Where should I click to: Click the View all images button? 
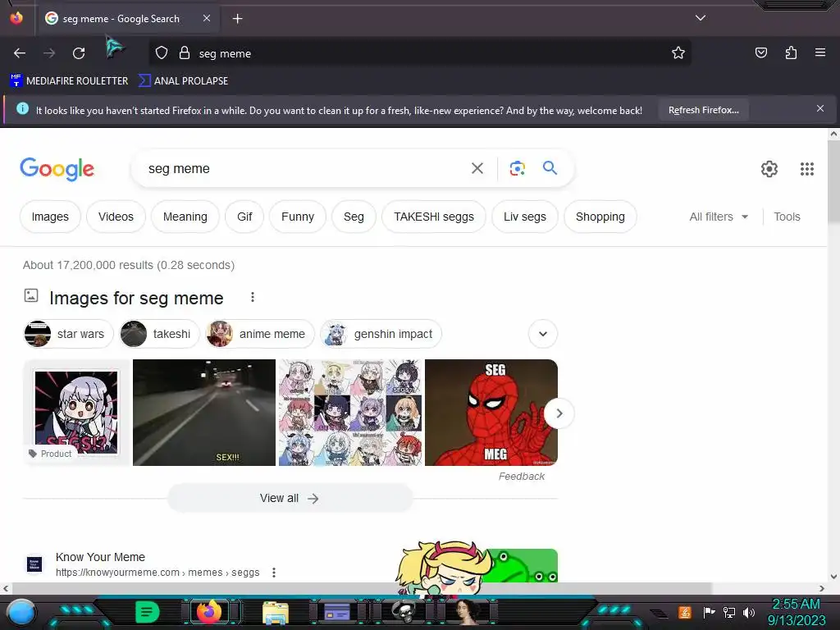pos(290,498)
